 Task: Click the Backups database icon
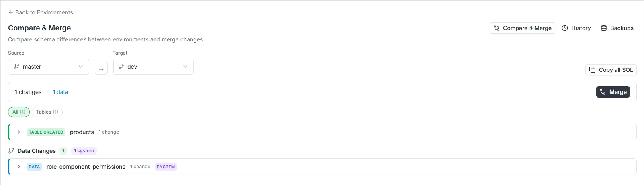603,28
